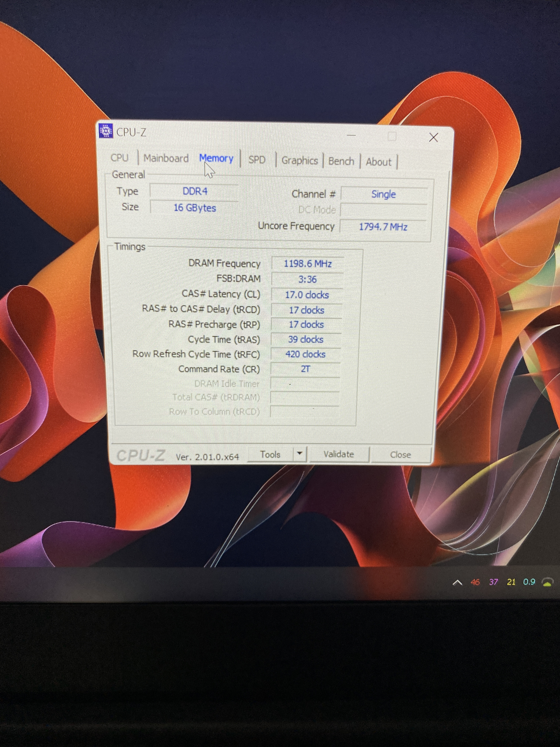Viewport: 560px width, 747px height.
Task: Switch to the CPU tab
Action: (119, 158)
